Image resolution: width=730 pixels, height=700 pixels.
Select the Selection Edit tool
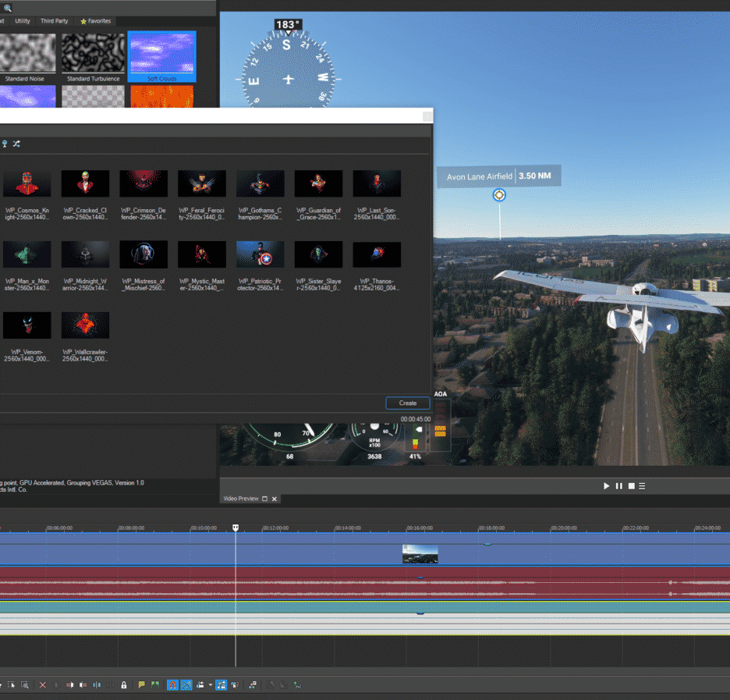11,685
